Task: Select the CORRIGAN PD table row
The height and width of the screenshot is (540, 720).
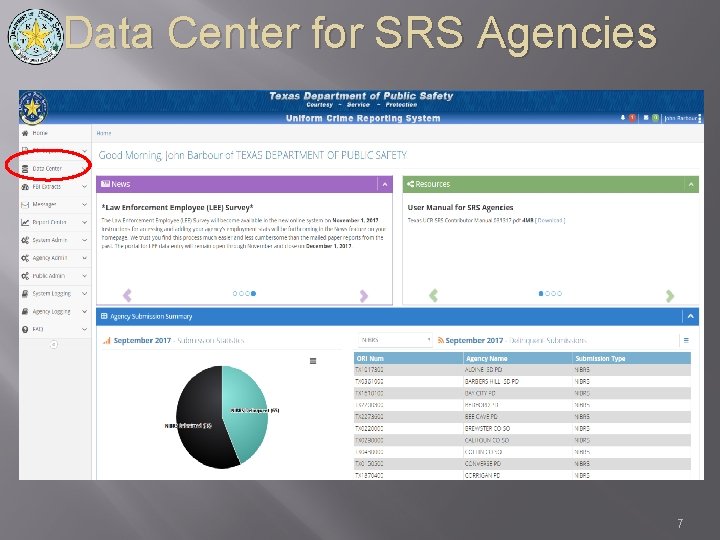Action: click(523, 475)
